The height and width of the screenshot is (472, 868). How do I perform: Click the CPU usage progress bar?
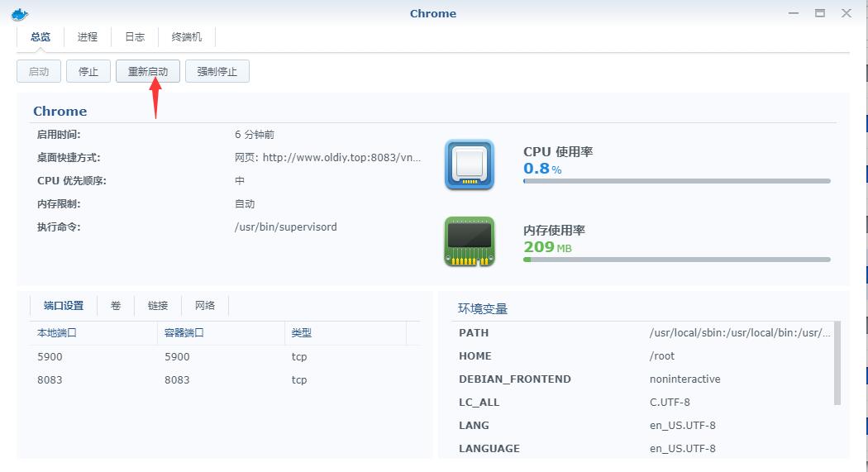[x=676, y=181]
